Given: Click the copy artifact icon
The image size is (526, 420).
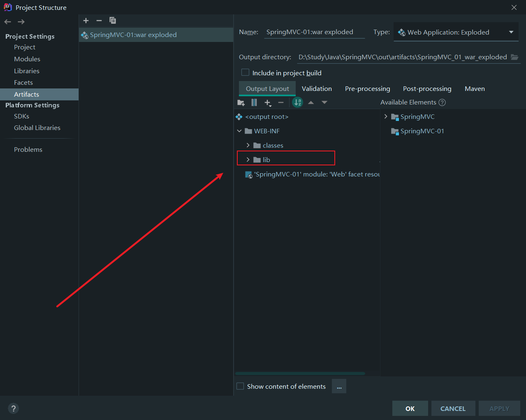Looking at the screenshot, I should tap(113, 21).
